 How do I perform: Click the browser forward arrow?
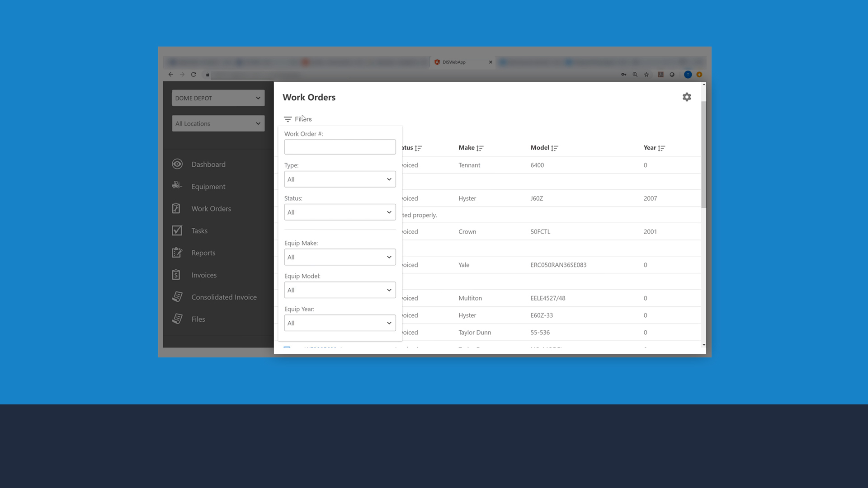(x=182, y=75)
